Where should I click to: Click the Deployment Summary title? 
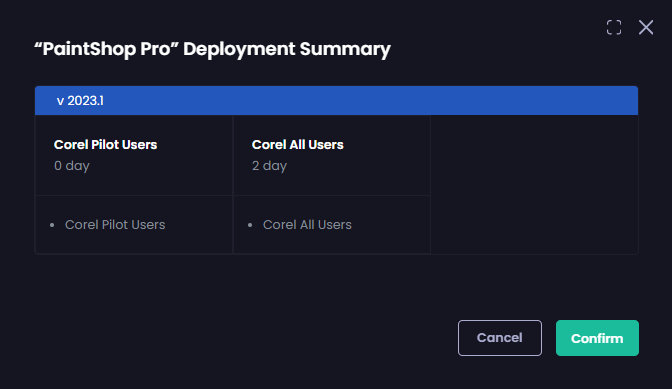coord(213,49)
